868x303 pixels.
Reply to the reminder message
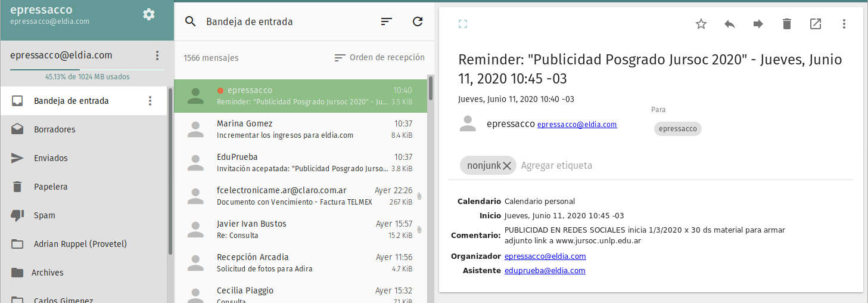[x=730, y=24]
